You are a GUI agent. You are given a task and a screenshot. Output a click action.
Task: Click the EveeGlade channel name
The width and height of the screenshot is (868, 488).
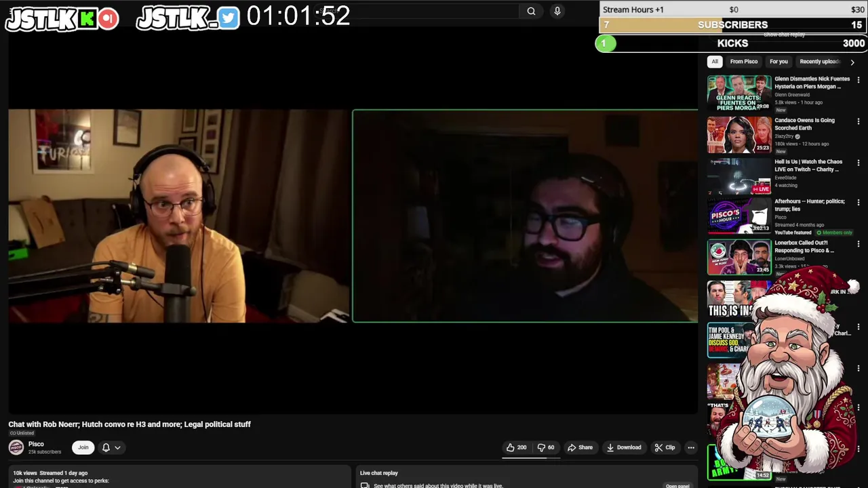coord(785,178)
